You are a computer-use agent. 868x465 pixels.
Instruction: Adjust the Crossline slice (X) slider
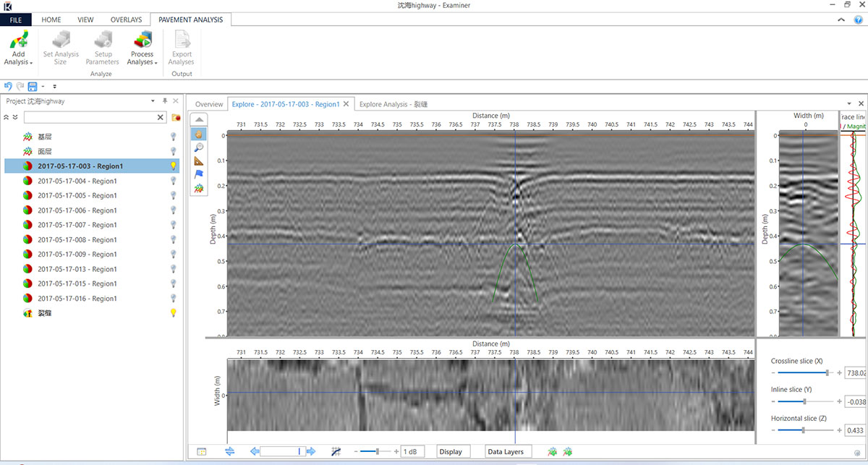tap(827, 372)
